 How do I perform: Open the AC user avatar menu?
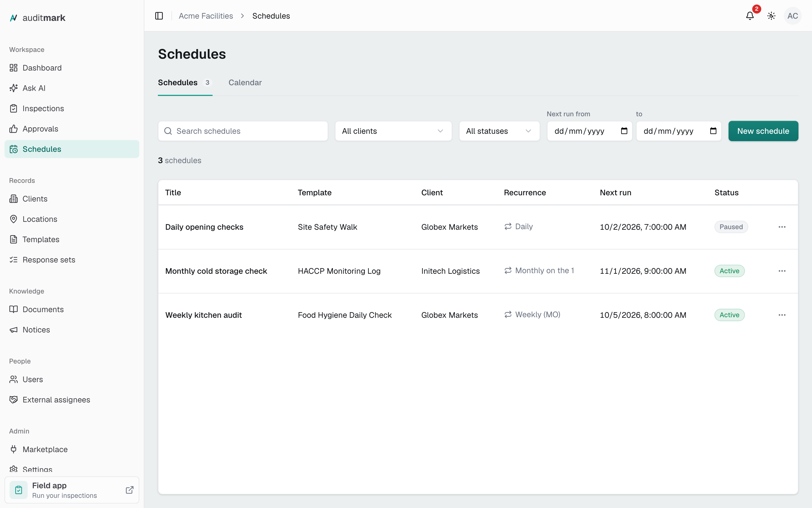coord(793,16)
